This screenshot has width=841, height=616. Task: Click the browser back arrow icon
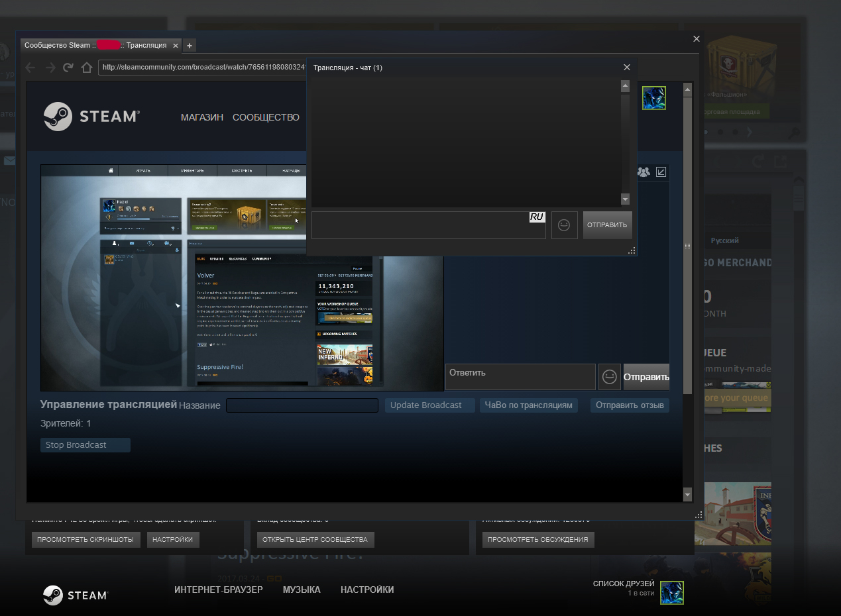(x=30, y=68)
